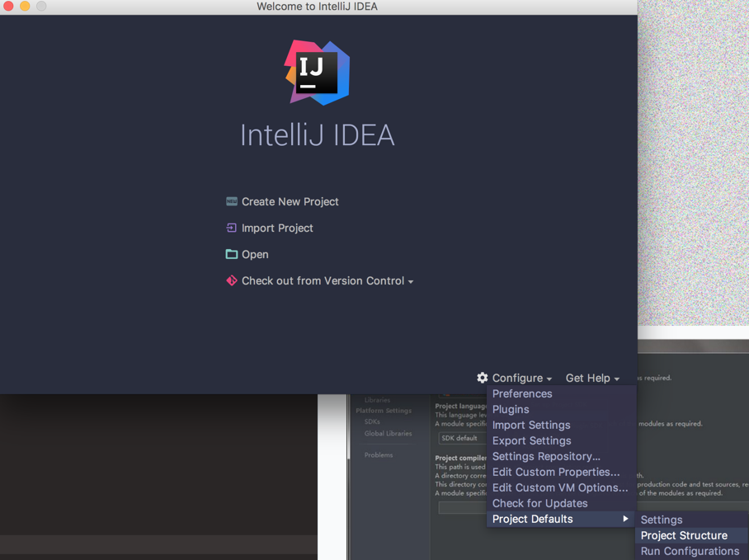This screenshot has height=560, width=749.
Task: Open the Get Help dropdown
Action: click(x=592, y=378)
